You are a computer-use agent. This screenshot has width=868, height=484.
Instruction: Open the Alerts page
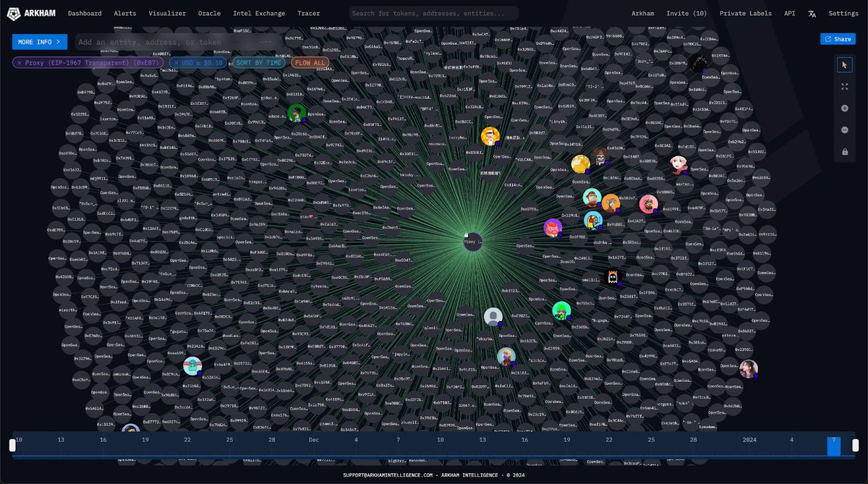[x=125, y=13]
